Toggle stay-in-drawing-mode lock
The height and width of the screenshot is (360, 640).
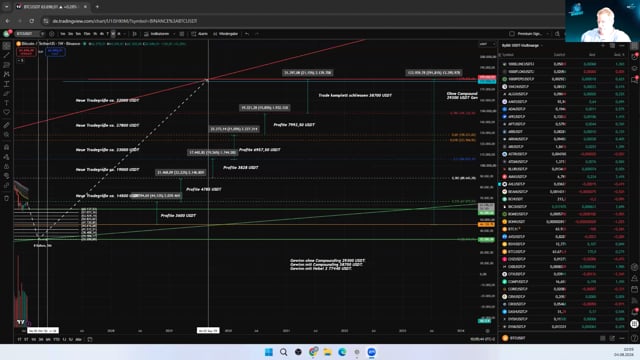click(7, 157)
